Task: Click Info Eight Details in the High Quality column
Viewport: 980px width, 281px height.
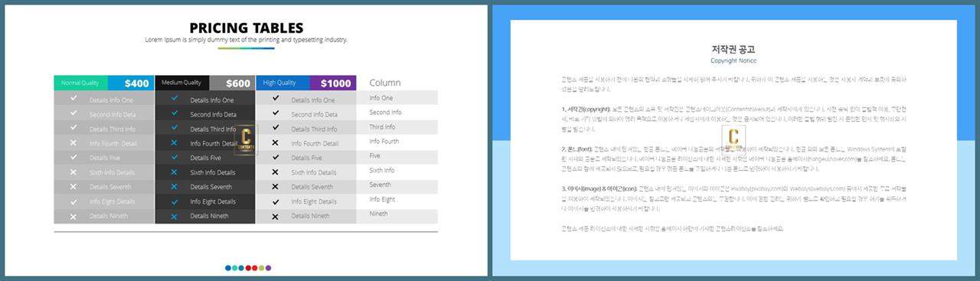Action: pyautogui.click(x=314, y=202)
